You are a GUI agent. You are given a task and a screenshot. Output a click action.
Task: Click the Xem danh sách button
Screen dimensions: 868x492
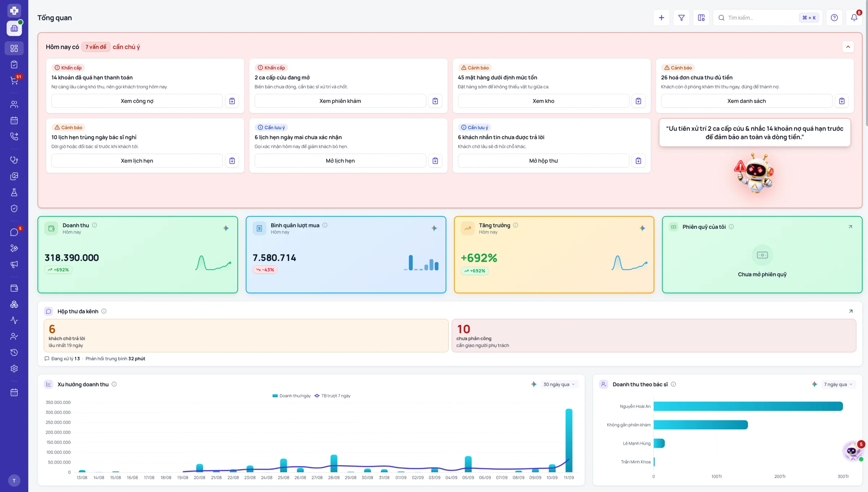click(x=746, y=101)
